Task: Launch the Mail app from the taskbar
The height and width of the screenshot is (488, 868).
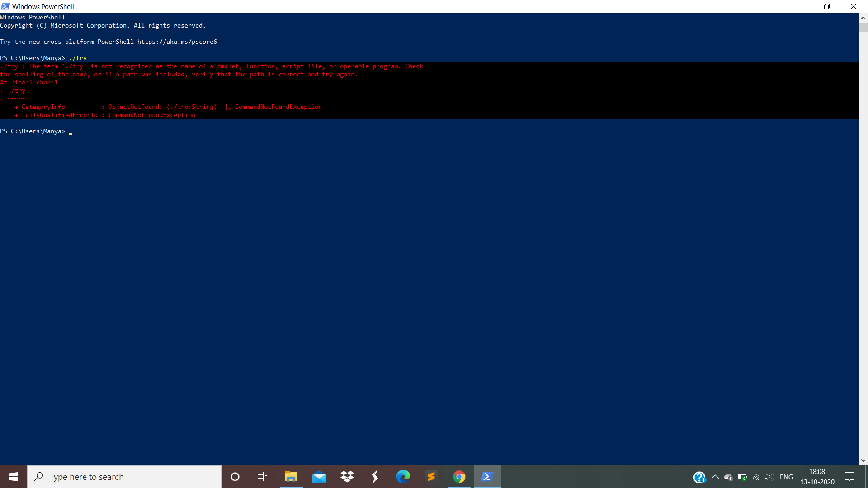Action: click(319, 477)
